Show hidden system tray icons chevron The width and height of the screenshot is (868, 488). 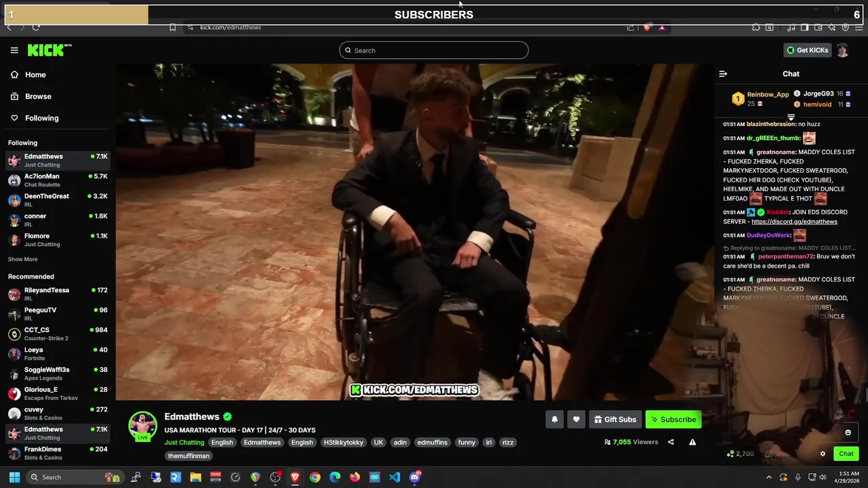[x=768, y=477]
